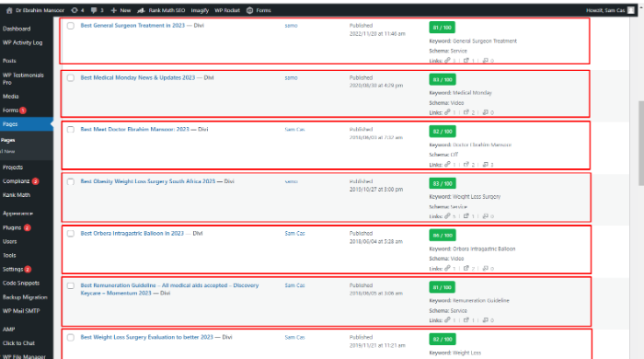
Task: Click external links icon in General Surgeon Treatment row
Action: [x=466, y=61]
